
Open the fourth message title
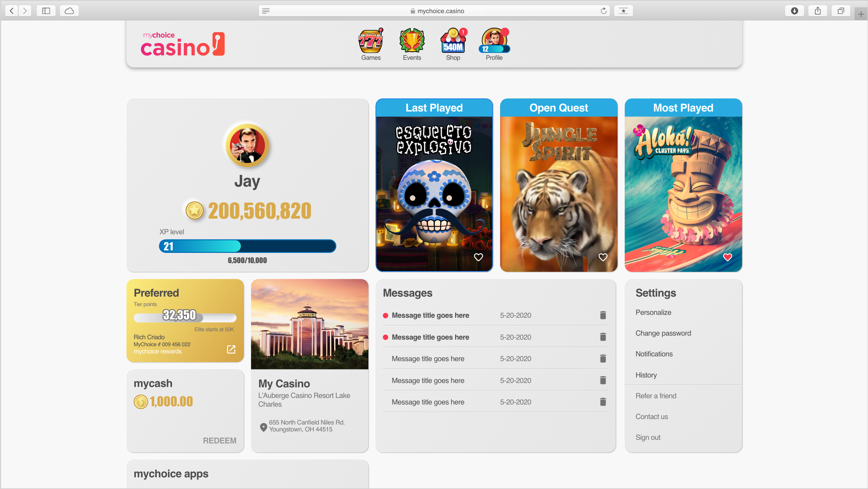click(428, 381)
